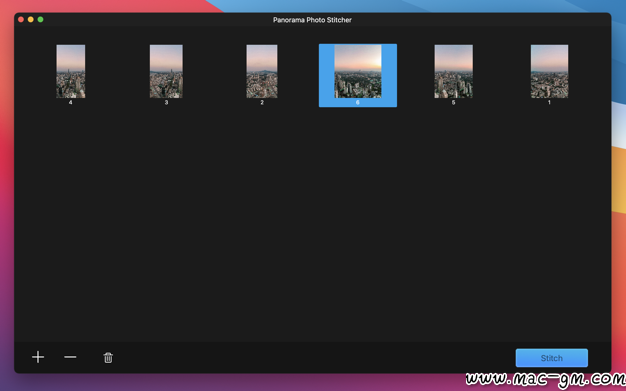
Task: Click the Panorama Photo Stitcher window title
Action: 312,20
